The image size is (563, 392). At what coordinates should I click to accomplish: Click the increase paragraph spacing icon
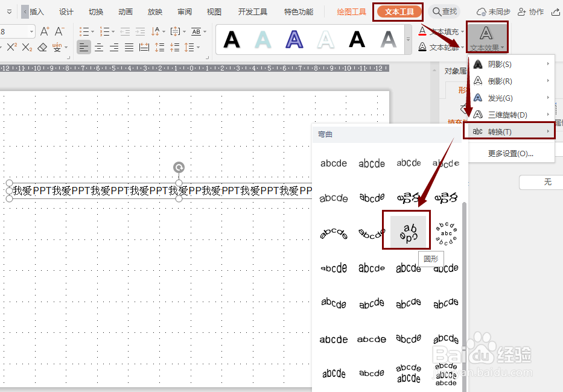[x=159, y=47]
